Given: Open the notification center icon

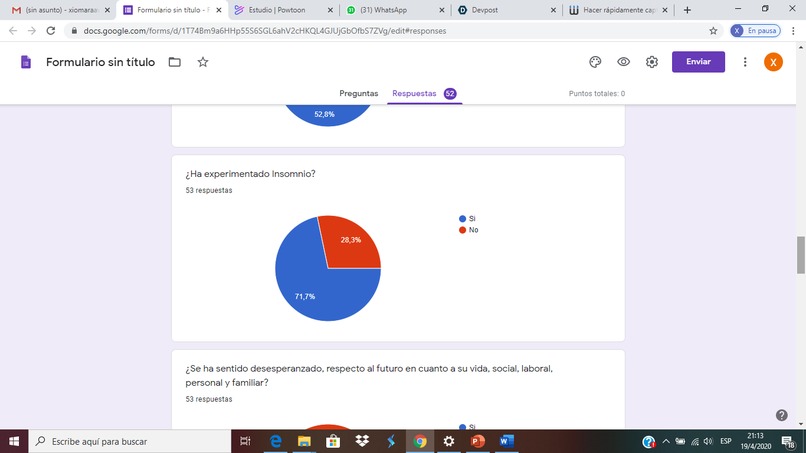Looking at the screenshot, I should 788,441.
